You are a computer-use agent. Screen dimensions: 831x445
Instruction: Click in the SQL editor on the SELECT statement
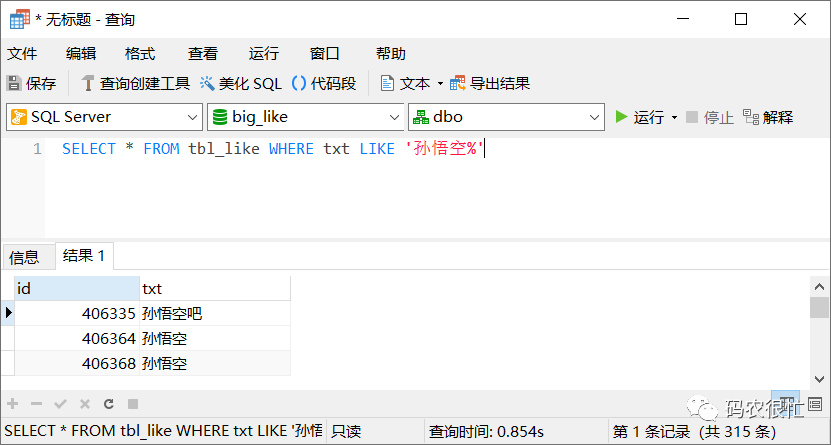pos(273,149)
